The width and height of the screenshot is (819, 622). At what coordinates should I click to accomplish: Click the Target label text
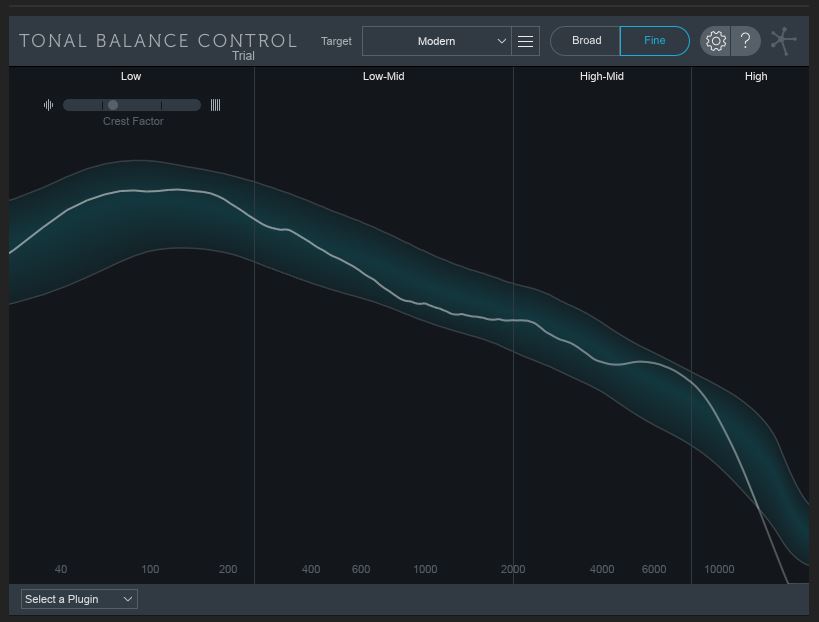click(336, 41)
